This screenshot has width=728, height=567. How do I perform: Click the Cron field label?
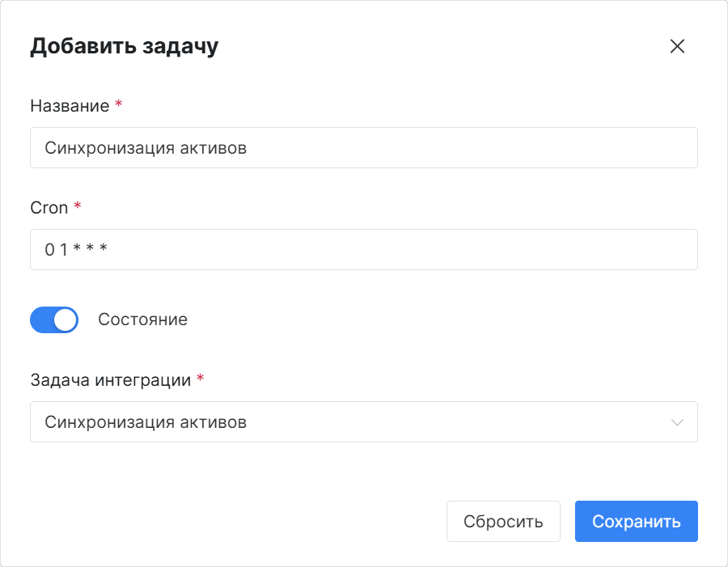49,208
